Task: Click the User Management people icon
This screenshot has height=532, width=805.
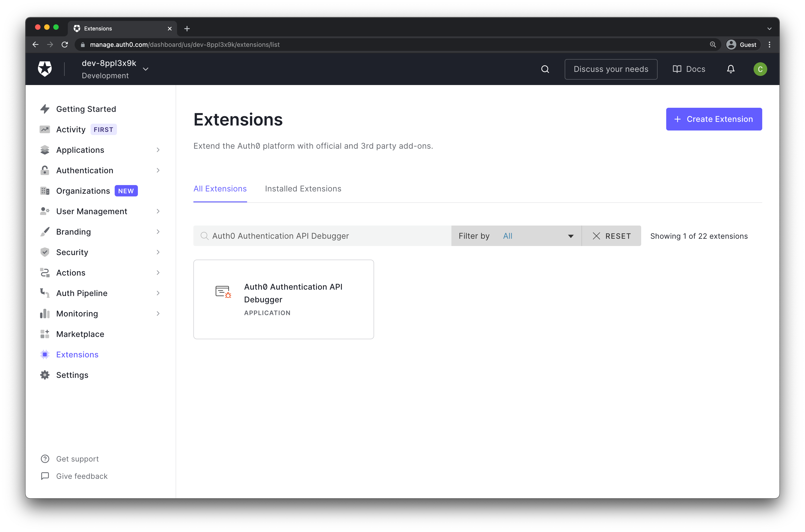Action: point(45,211)
